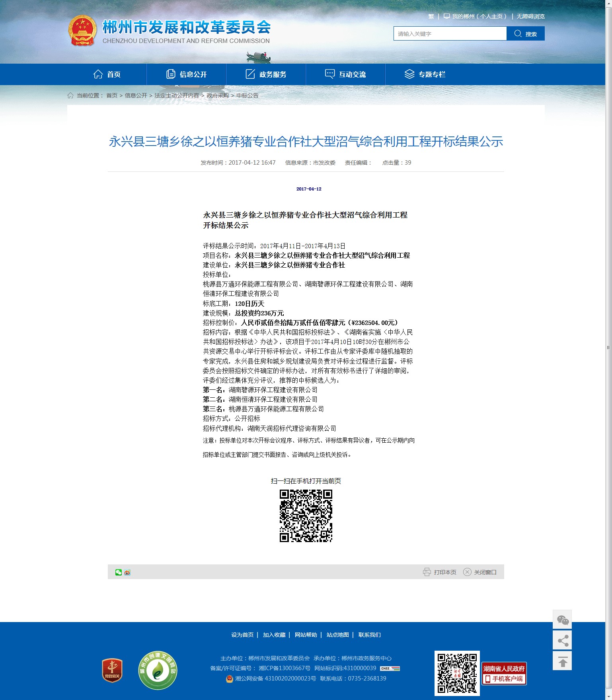Click the close window circle-x icon
This screenshot has width=612, height=700.
pos(467,572)
